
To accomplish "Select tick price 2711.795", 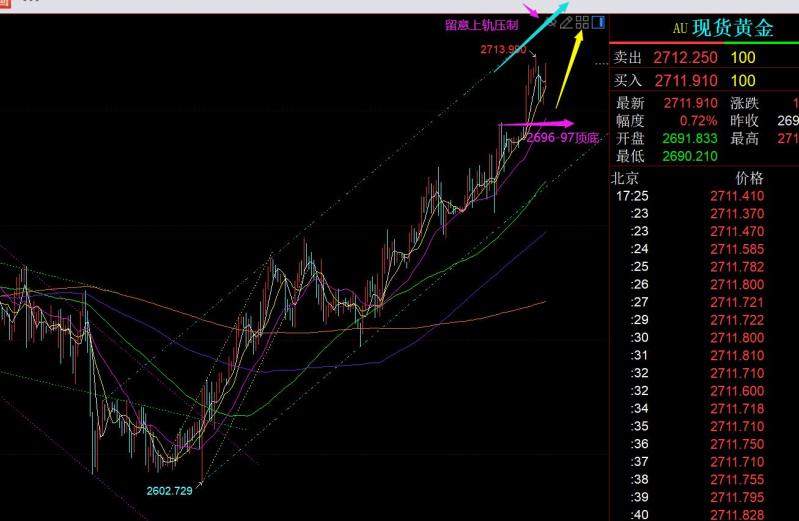I will tap(737, 498).
